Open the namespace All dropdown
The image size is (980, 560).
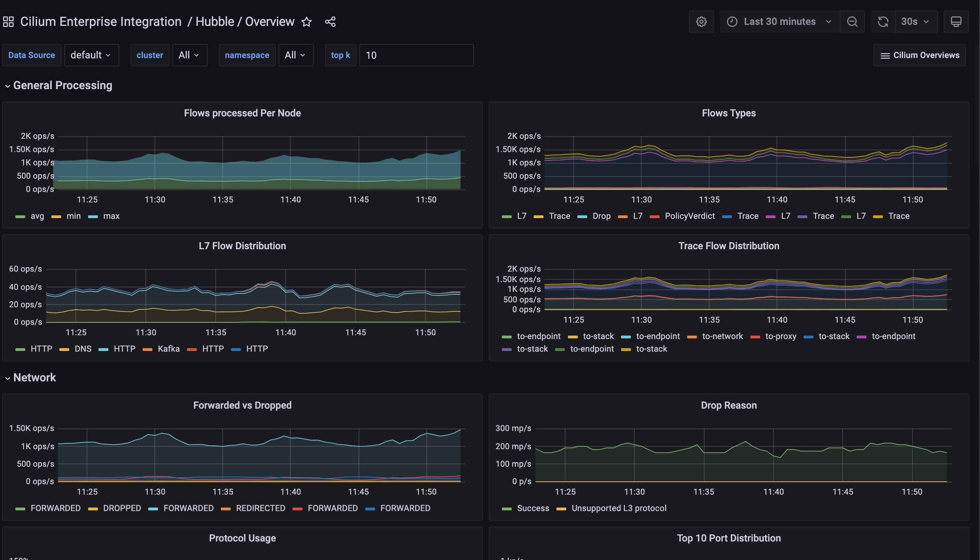point(295,55)
